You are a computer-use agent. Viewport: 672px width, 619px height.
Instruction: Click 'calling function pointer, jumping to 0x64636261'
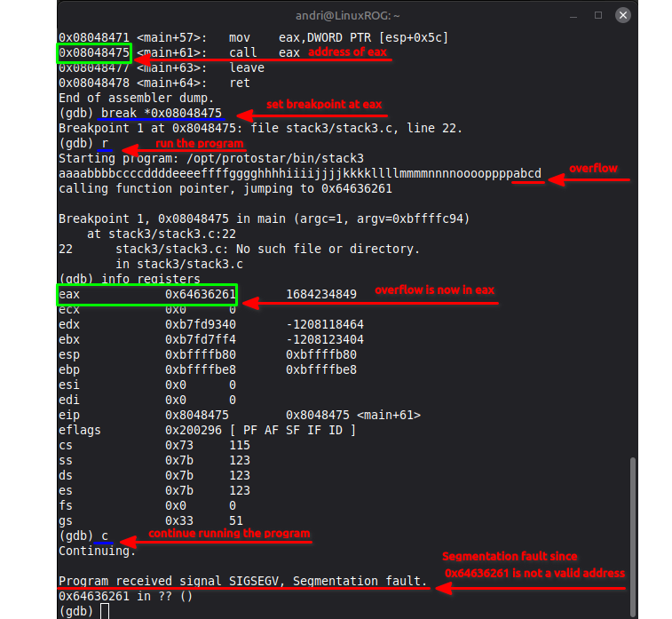click(225, 188)
